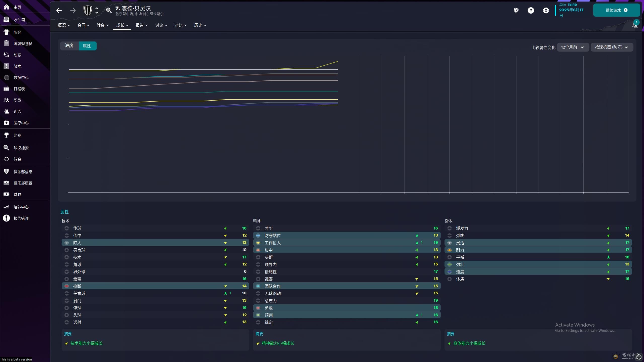This screenshot has height=362, width=644.
Task: Toggle the 团队合作 cyan color marker
Action: coord(258,286)
